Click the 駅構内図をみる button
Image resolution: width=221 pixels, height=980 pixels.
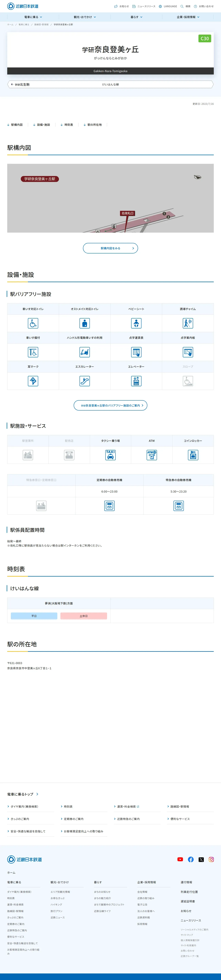coord(110,248)
